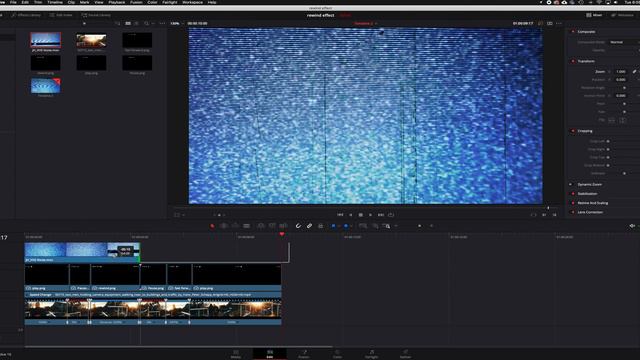
Task: Click the timeline zoom slider handle
Action: pos(420,226)
